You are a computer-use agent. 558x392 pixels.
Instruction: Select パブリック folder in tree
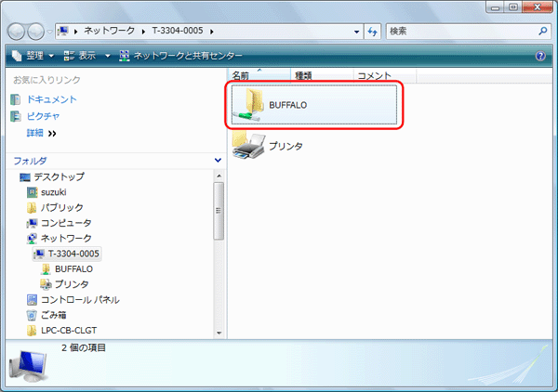62,207
